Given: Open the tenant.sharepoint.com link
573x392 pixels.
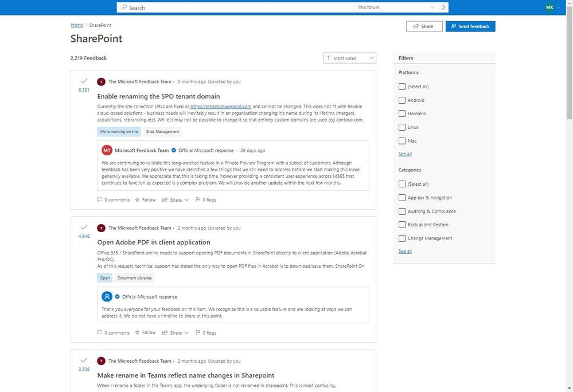Looking at the screenshot, I should tap(221, 107).
